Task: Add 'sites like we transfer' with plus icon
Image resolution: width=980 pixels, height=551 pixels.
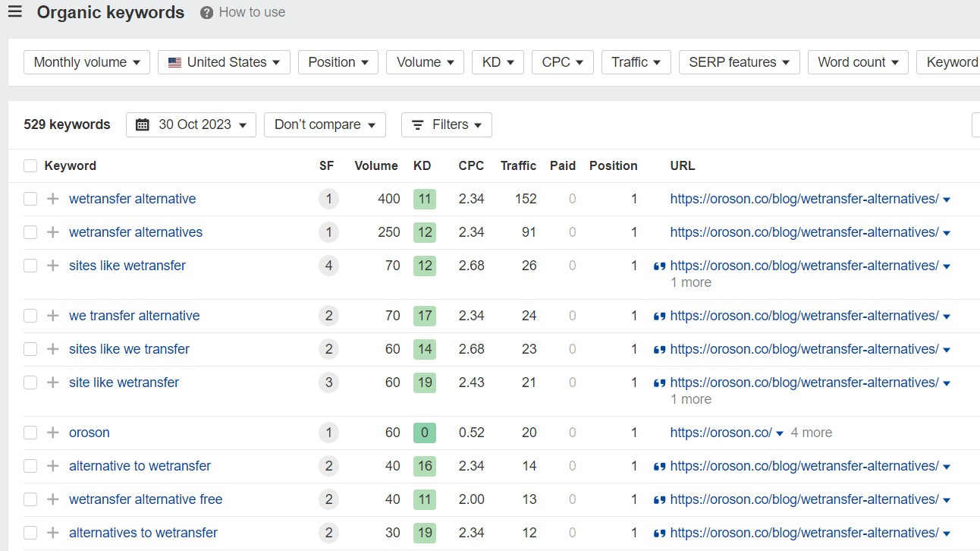Action: (x=52, y=349)
